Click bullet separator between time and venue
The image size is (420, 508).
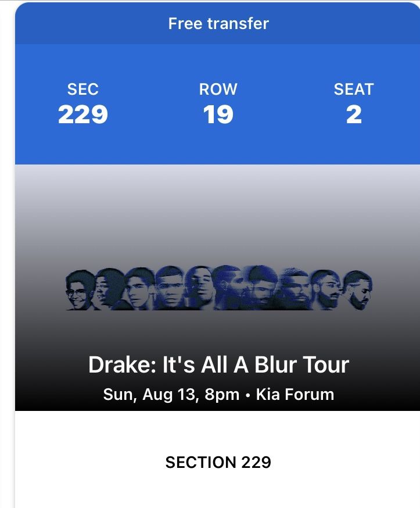pos(247,395)
